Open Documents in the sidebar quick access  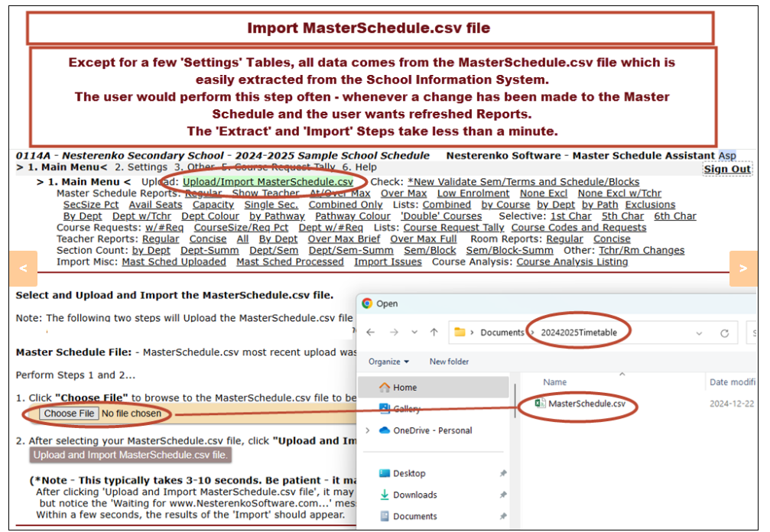point(415,516)
